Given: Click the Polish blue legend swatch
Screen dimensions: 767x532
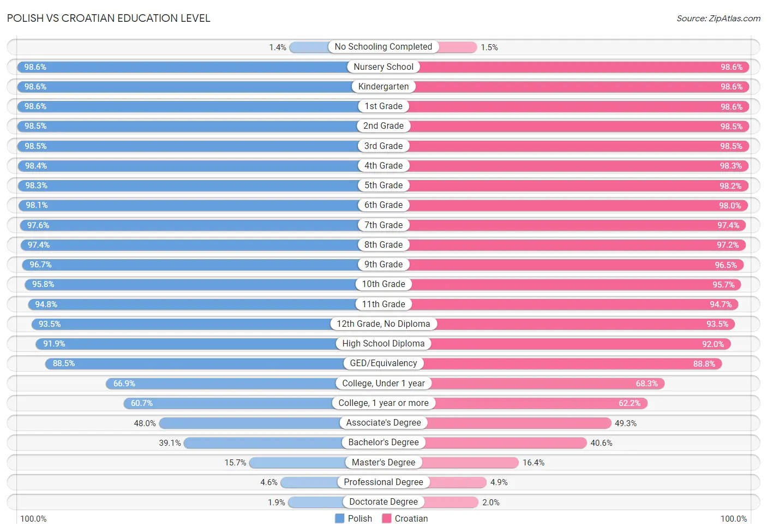Looking at the screenshot, I should click(x=339, y=518).
